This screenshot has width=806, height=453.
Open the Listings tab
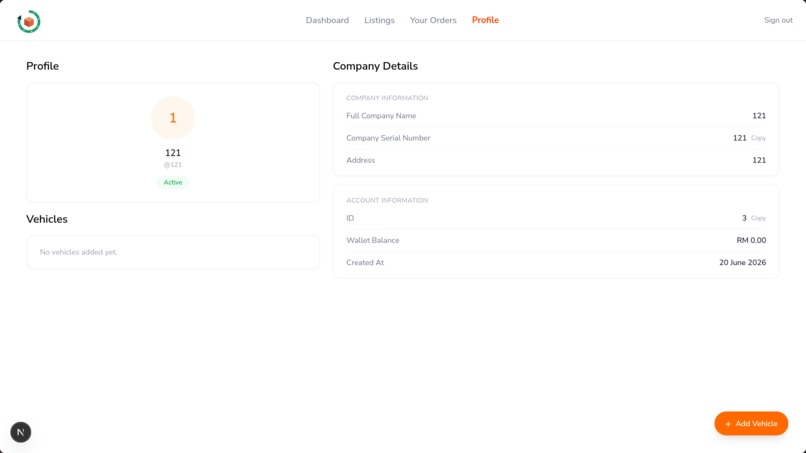click(379, 20)
